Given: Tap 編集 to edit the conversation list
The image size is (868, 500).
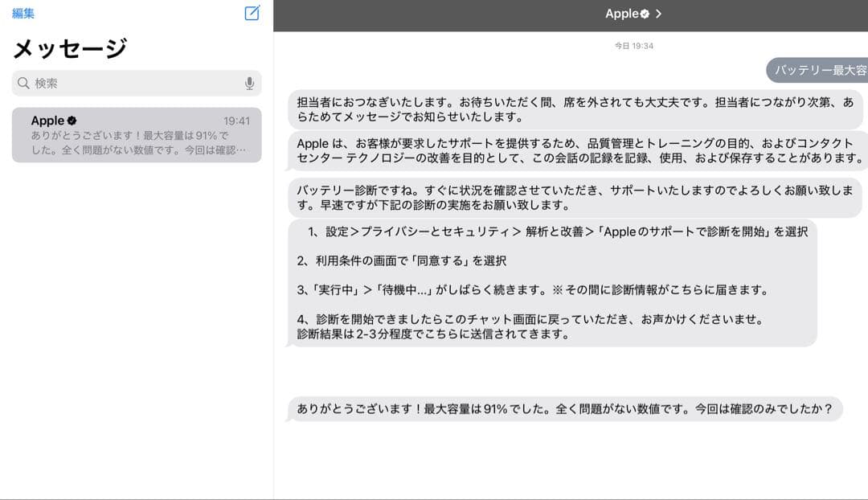Looking at the screenshot, I should click(23, 13).
